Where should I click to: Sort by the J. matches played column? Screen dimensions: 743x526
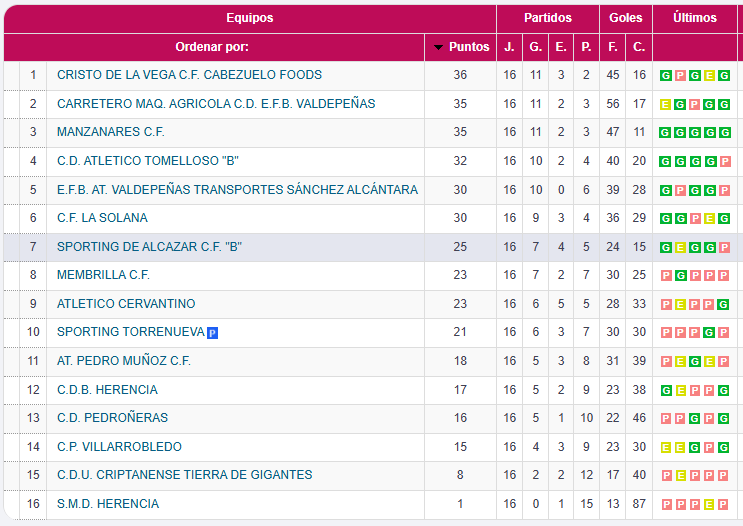point(510,47)
